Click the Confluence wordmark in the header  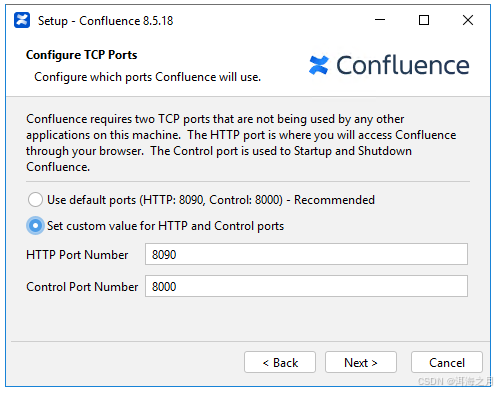(x=403, y=65)
